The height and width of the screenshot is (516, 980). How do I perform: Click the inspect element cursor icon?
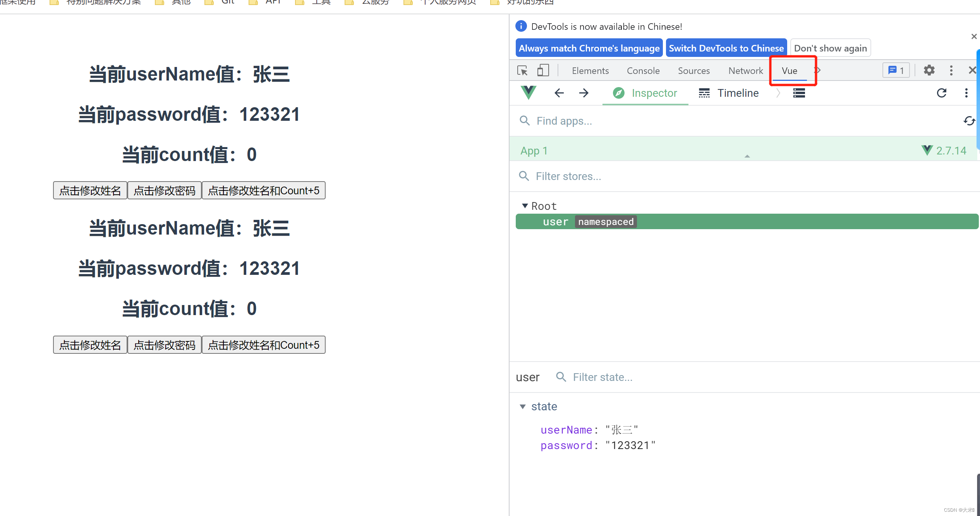[x=522, y=70]
